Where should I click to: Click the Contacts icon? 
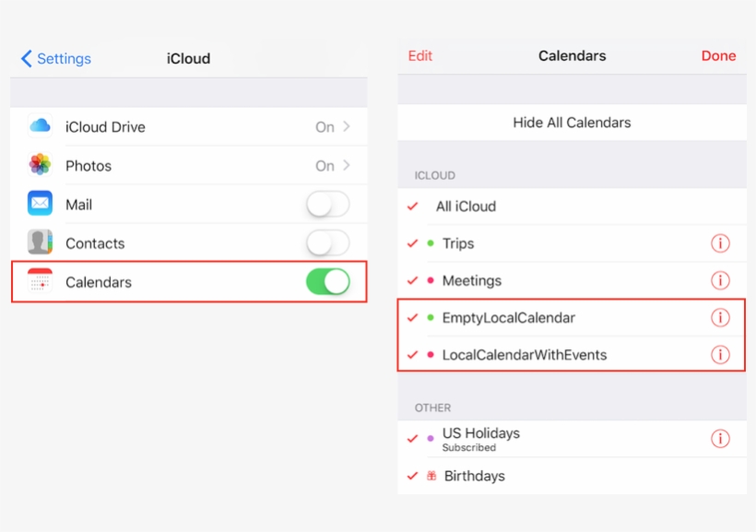click(39, 242)
